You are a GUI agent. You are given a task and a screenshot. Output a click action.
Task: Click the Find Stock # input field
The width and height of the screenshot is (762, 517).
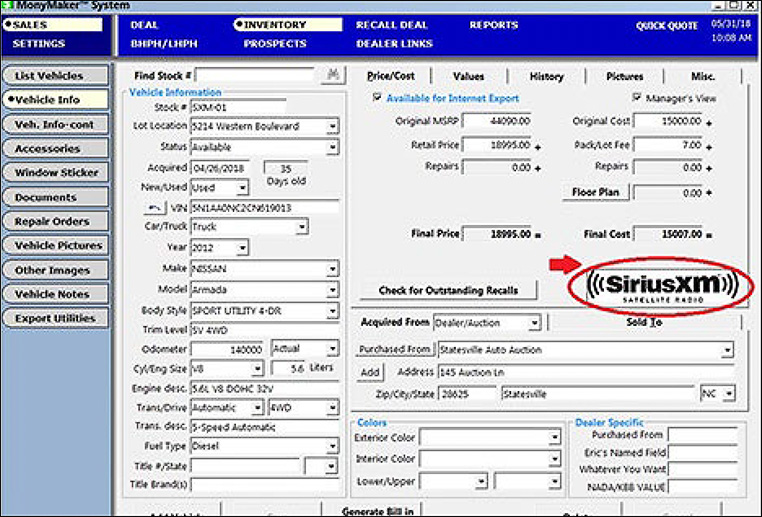tap(255, 75)
